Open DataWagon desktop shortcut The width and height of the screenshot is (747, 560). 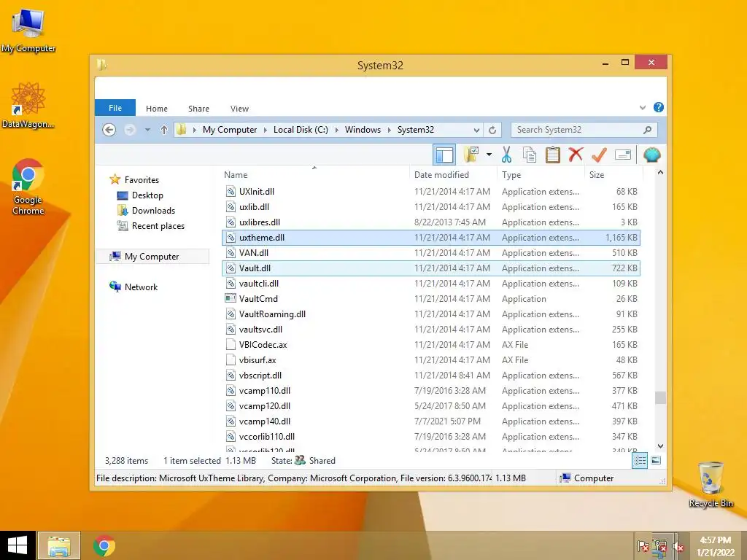(x=28, y=105)
